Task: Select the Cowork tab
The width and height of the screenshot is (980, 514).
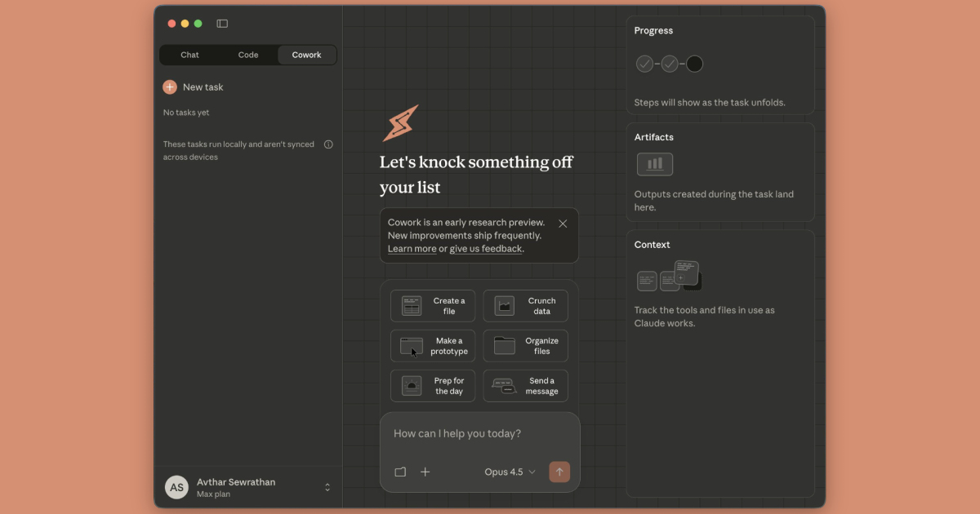Action: (x=307, y=55)
